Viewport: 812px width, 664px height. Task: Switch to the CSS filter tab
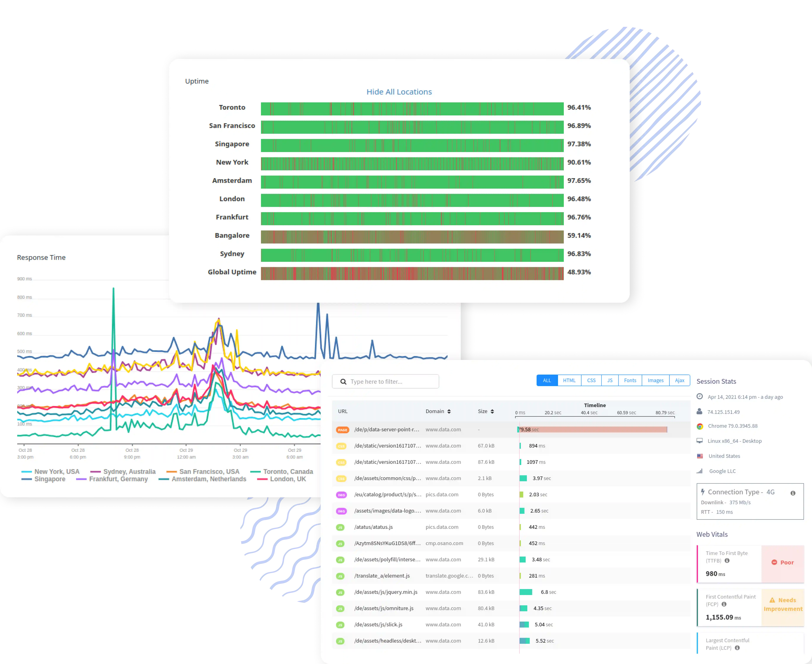pos(591,380)
